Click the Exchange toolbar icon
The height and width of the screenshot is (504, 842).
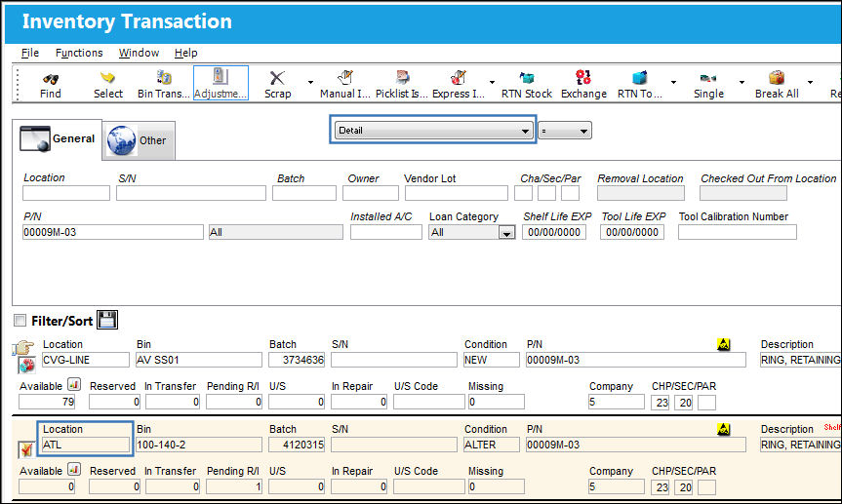pyautogui.click(x=583, y=77)
